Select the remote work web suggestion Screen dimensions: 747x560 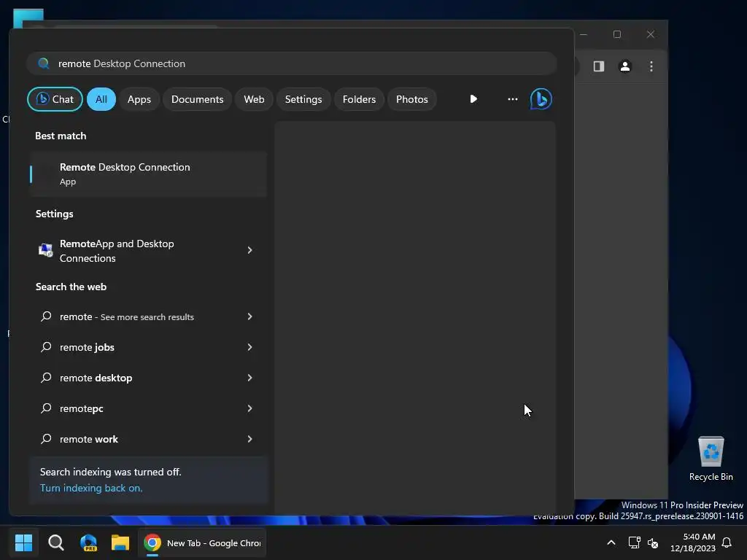(x=148, y=439)
